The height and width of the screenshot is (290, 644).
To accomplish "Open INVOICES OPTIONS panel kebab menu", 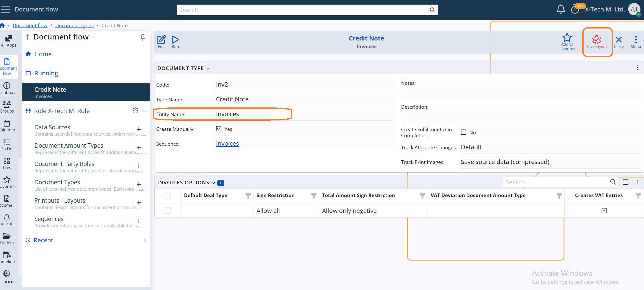I will (638, 182).
